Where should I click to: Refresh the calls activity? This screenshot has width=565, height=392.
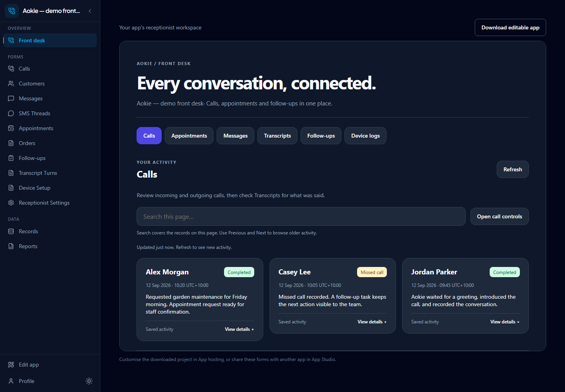click(x=513, y=169)
